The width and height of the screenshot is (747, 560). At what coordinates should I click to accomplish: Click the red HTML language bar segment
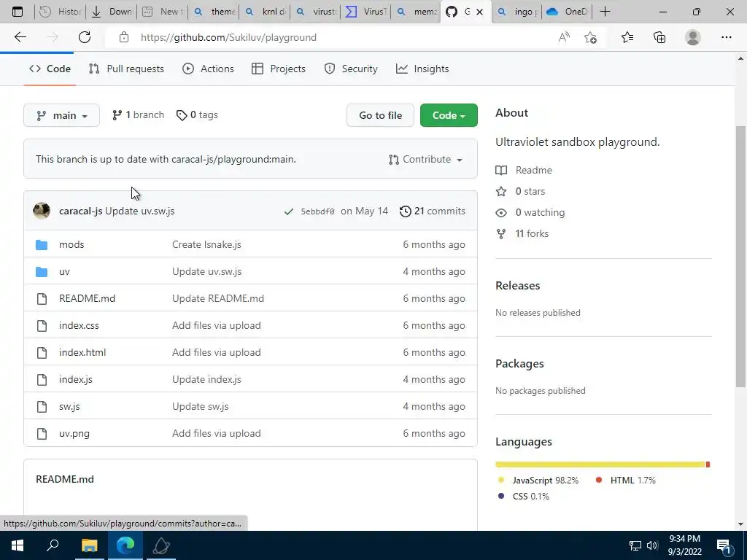click(708, 464)
